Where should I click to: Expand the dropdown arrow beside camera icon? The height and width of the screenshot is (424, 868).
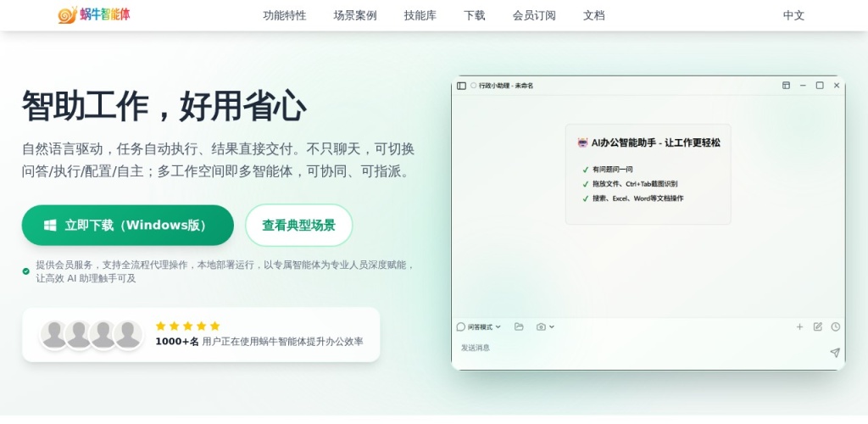pyautogui.click(x=551, y=327)
